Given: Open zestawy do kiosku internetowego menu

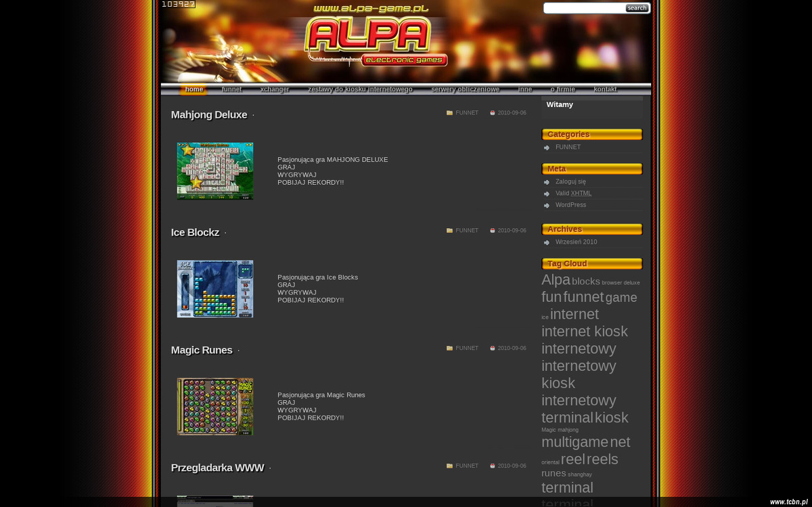Looking at the screenshot, I should [x=360, y=89].
